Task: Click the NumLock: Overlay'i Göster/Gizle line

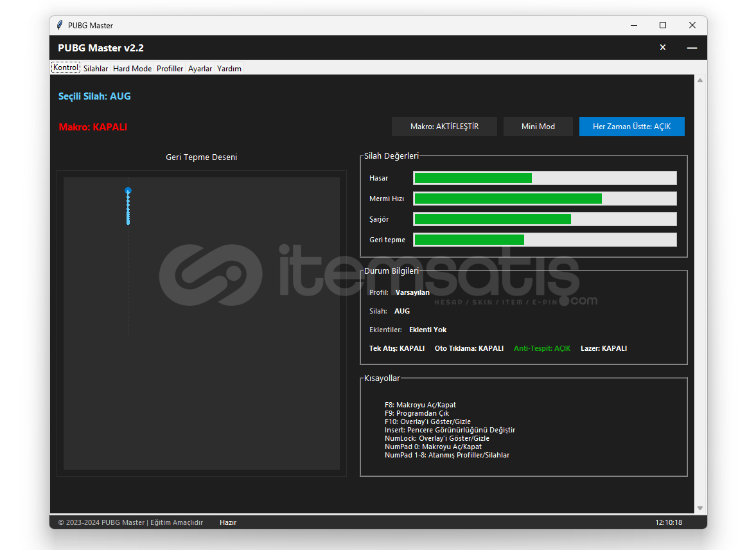Action: pos(437,439)
